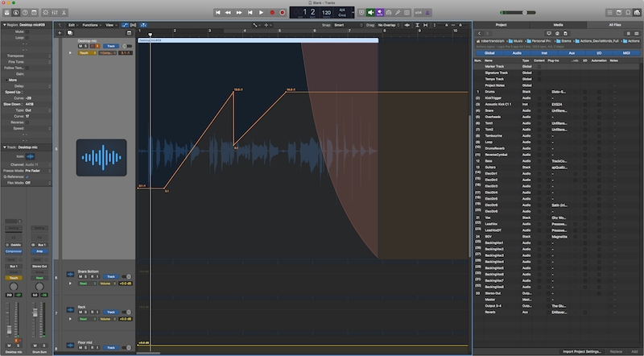Select the Guitars row in track import list

[491, 167]
